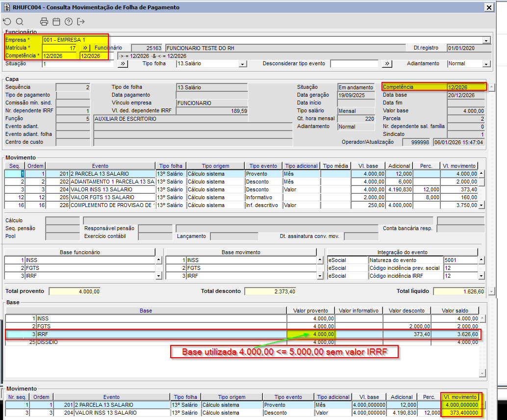Select FGTS in Base movimento list
The image size is (507, 420).
click(x=241, y=268)
